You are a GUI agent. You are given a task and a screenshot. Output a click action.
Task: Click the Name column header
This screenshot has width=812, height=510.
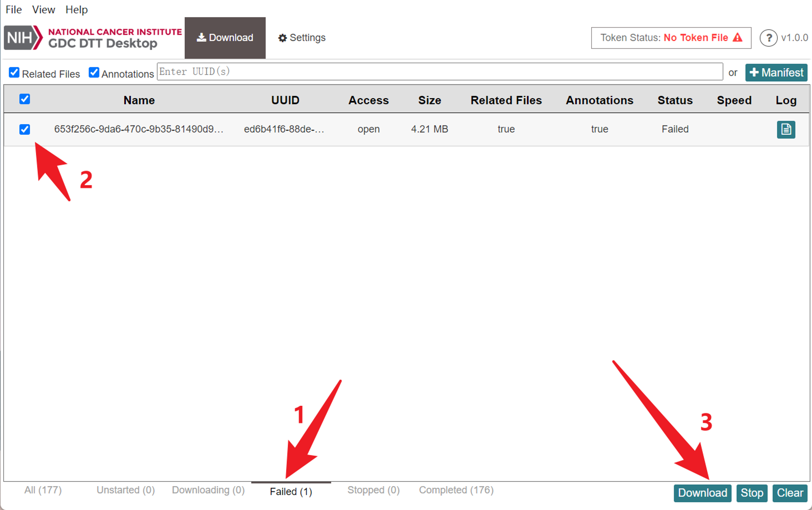(x=139, y=100)
